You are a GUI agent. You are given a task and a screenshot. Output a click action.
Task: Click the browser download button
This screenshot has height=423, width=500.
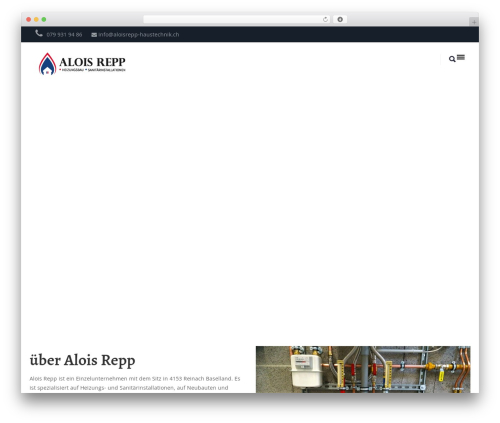tap(340, 20)
